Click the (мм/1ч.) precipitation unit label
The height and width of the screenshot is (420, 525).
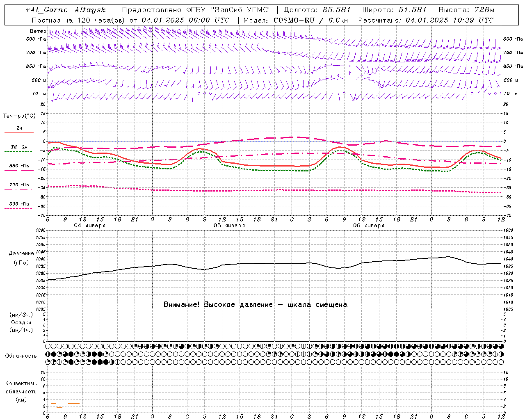[x=21, y=330]
